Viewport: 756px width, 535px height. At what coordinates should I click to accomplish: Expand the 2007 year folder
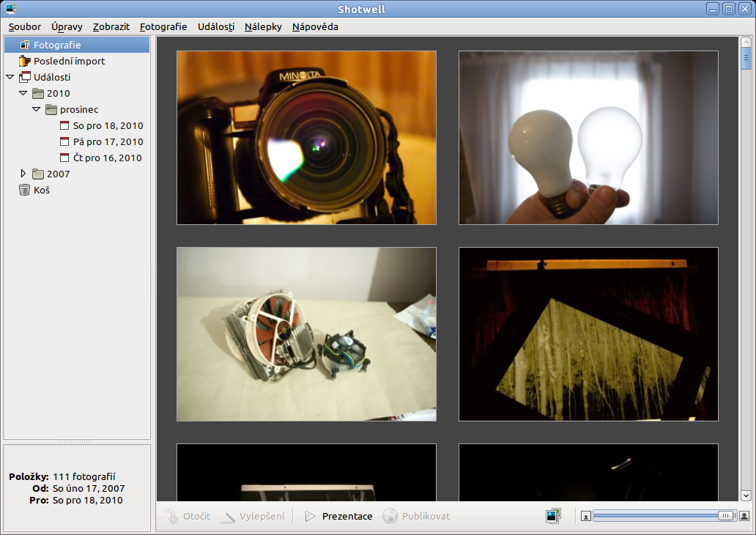click(23, 174)
